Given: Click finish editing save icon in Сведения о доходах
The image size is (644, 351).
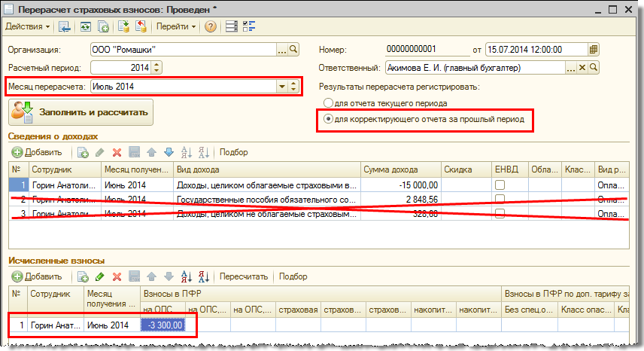Looking at the screenshot, I should coord(135,152).
